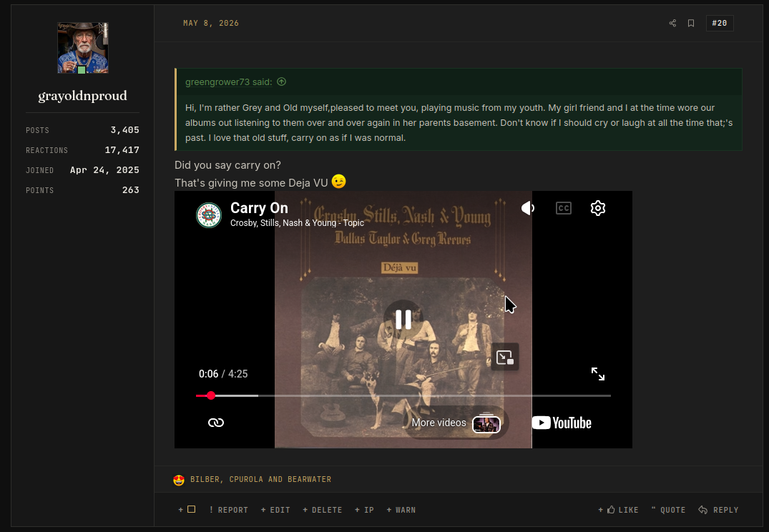Click the winking emoji in the message

338,182
